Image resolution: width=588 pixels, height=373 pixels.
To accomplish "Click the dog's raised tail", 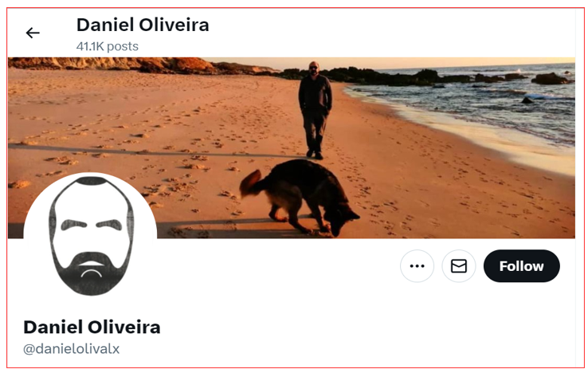I will point(249,183).
